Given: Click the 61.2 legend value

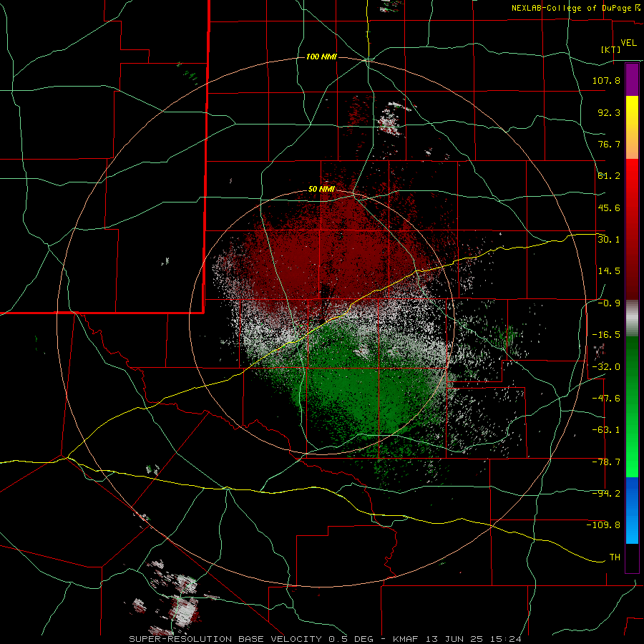Looking at the screenshot, I should pos(609,176).
